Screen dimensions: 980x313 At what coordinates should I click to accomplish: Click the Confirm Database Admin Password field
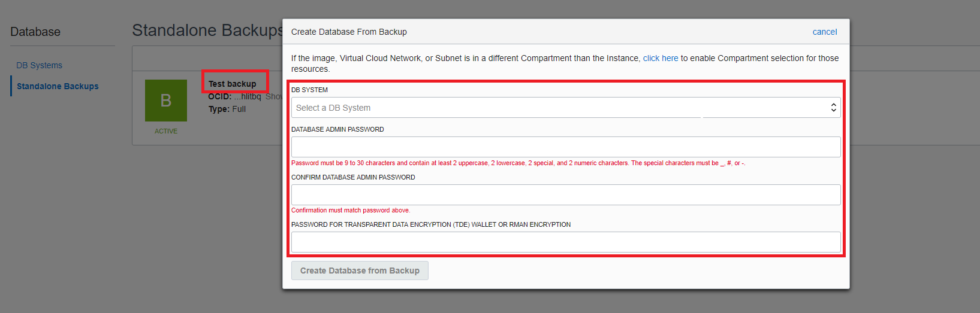(x=565, y=195)
